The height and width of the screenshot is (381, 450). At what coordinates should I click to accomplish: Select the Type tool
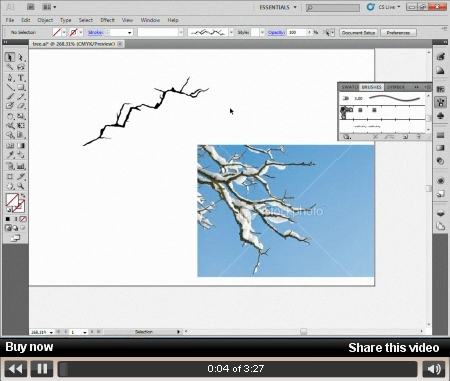click(21, 78)
